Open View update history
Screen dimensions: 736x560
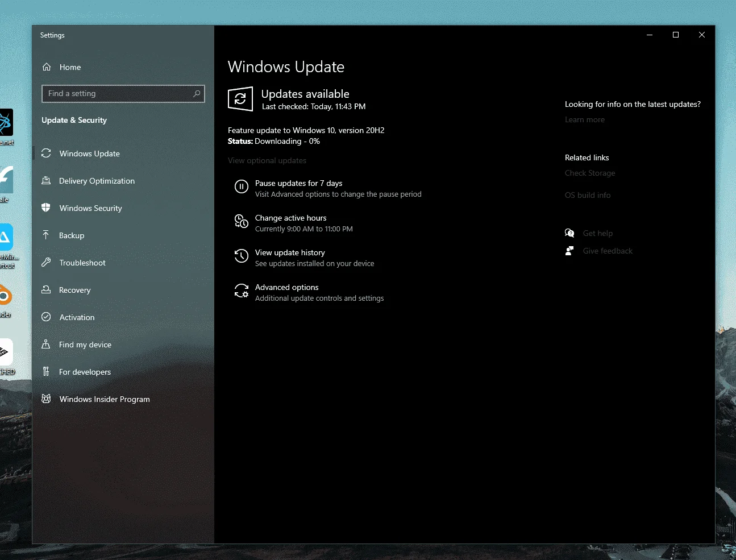pos(290,252)
